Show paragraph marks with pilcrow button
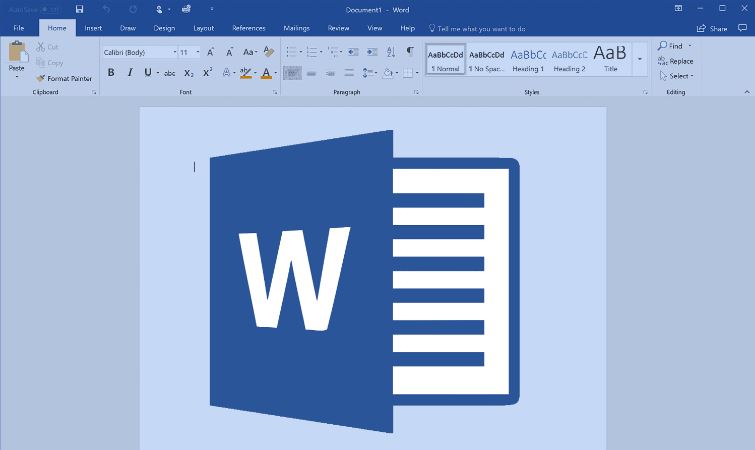 [409, 51]
